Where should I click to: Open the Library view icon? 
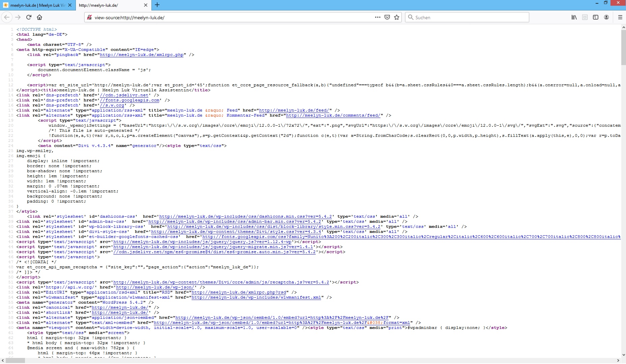574,17
